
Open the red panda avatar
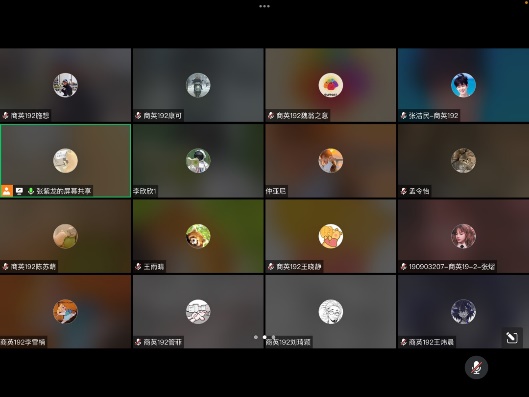(x=198, y=236)
